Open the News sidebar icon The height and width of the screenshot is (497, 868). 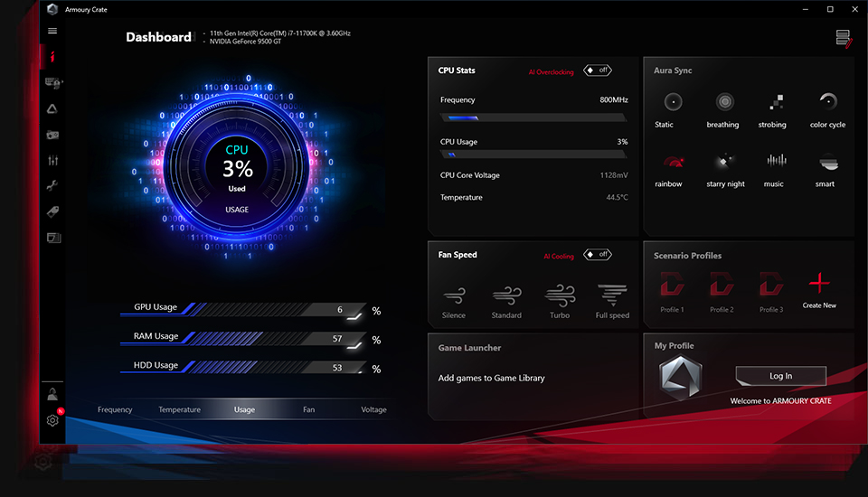[53, 238]
